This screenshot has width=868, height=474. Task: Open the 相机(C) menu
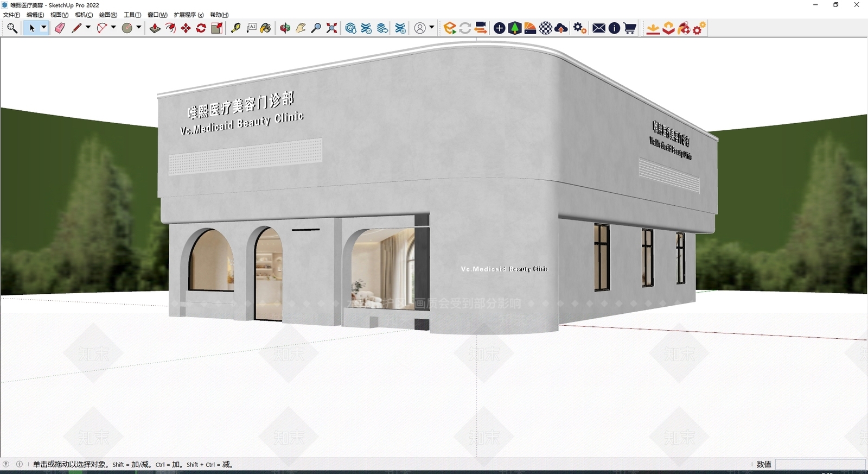[x=84, y=15]
